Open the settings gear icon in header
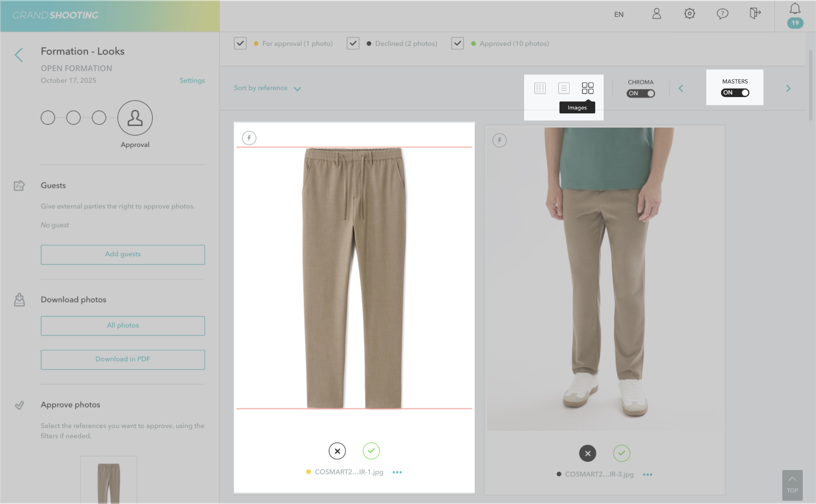The image size is (816, 504). pyautogui.click(x=689, y=14)
